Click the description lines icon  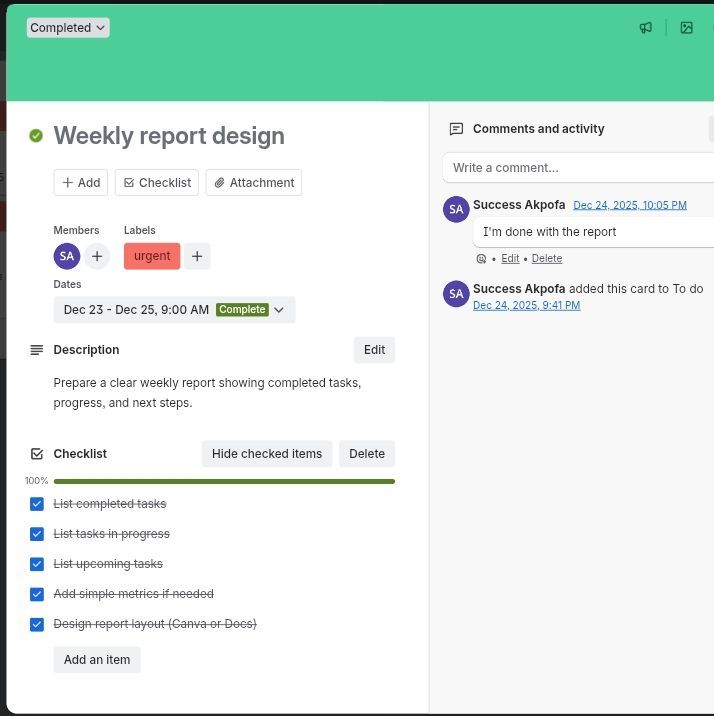[37, 350]
